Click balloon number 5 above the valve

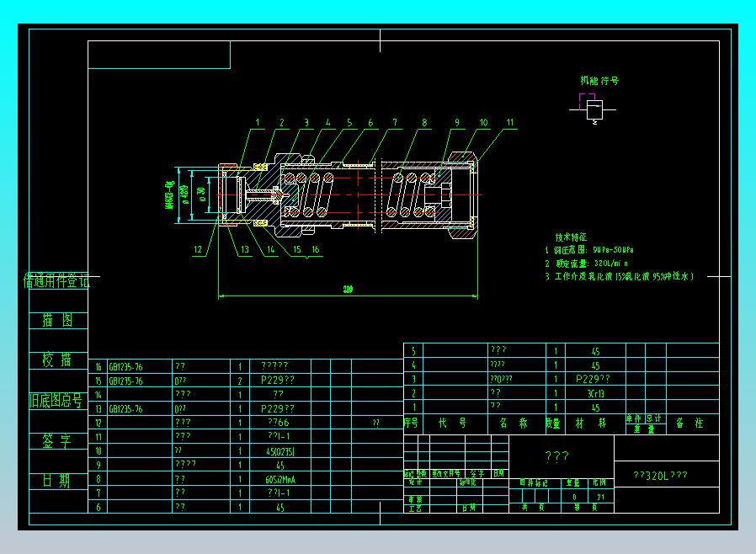(349, 122)
